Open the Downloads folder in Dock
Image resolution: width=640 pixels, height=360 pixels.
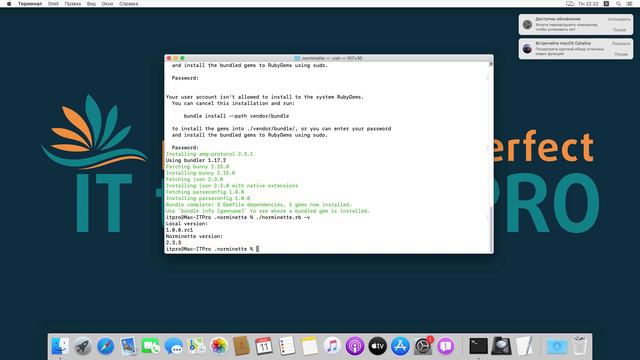tap(556, 346)
